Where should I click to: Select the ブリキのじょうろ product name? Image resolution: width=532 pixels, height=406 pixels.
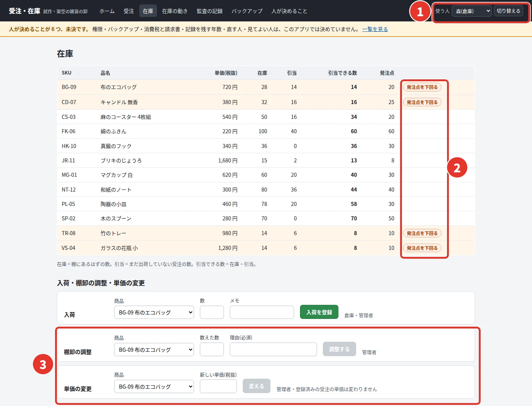121,161
